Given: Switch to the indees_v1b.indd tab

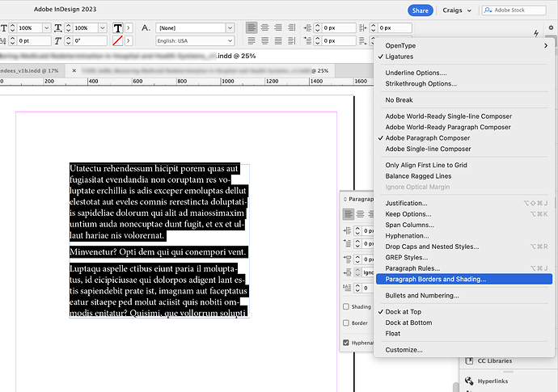Looking at the screenshot, I should [32, 71].
